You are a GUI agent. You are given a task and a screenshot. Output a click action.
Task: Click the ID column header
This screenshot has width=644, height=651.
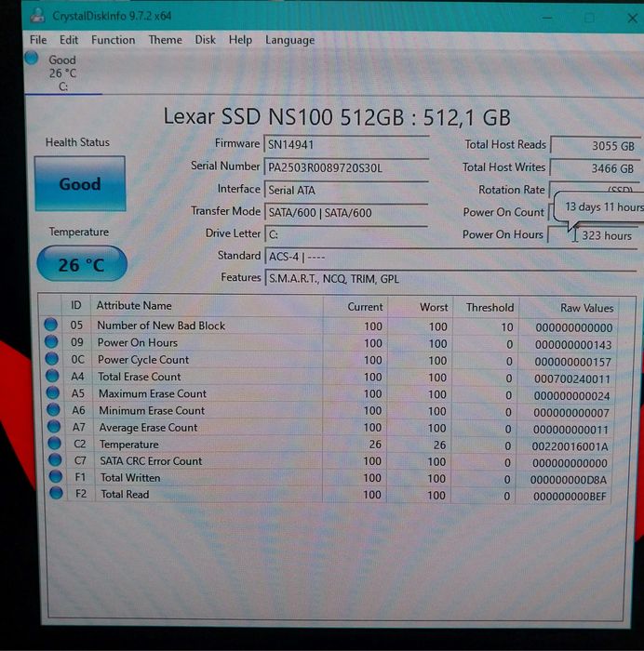(x=75, y=306)
